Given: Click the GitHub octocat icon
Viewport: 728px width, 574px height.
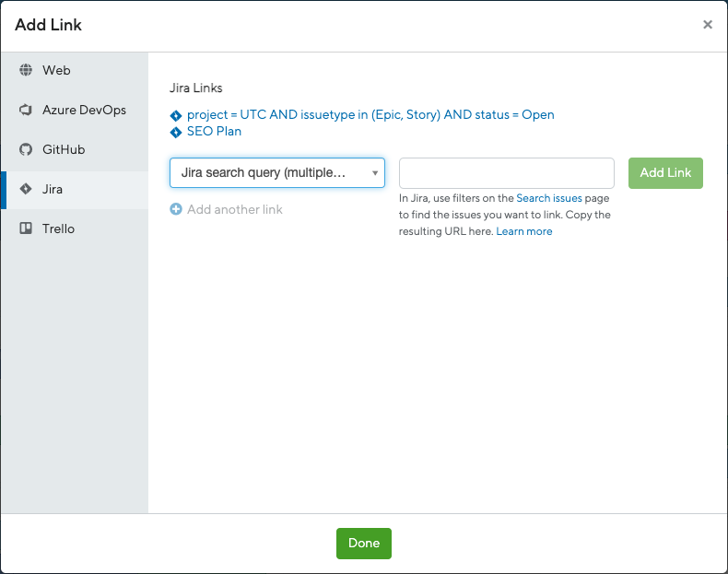Looking at the screenshot, I should click(x=26, y=149).
